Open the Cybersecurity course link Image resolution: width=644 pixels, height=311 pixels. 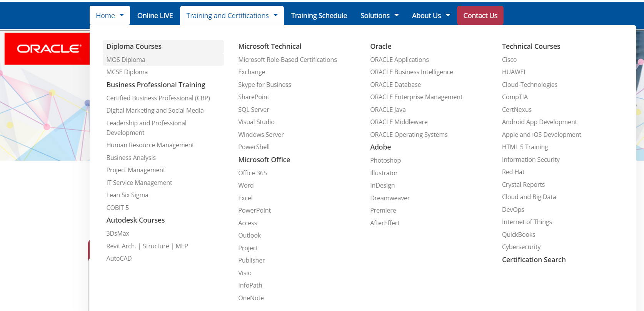pos(521,247)
